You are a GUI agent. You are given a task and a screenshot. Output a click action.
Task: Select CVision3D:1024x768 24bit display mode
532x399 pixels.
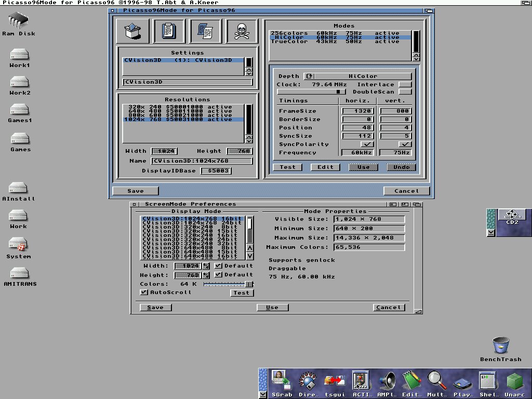(x=192, y=223)
